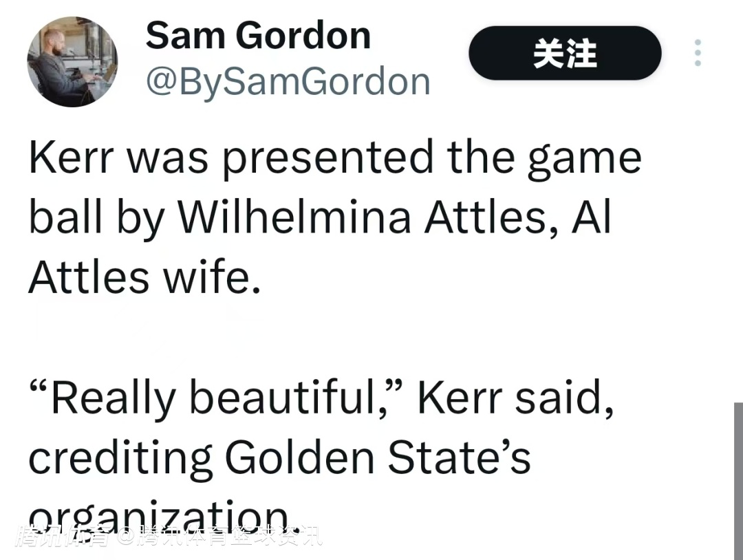Screen dimensions: 743x560
Task: Click the words "Golden State's"
Action: click(x=378, y=457)
